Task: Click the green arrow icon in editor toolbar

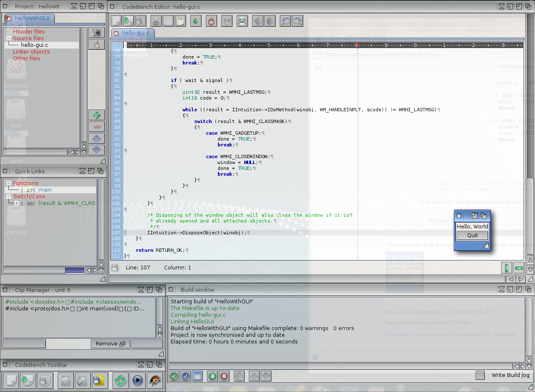Action: [x=196, y=20]
